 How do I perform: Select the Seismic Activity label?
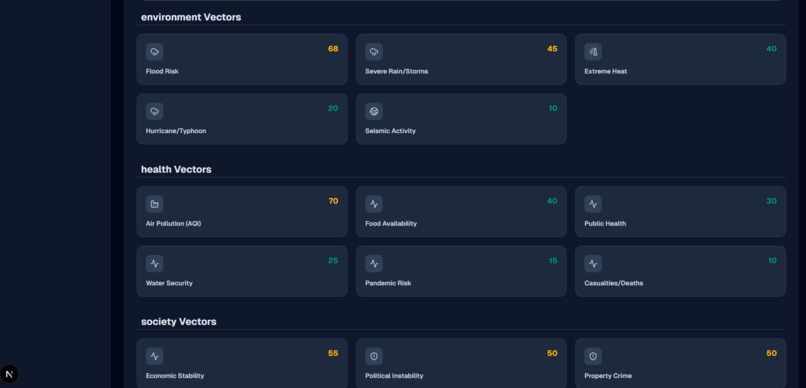pyautogui.click(x=390, y=131)
